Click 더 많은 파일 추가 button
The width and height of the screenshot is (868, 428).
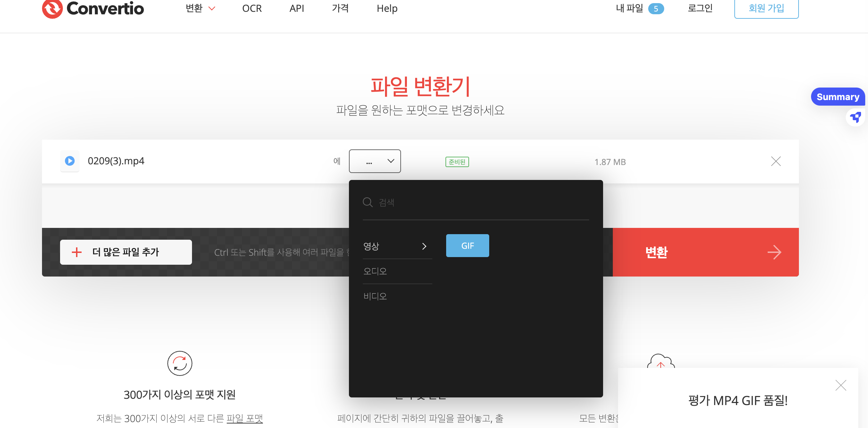126,252
